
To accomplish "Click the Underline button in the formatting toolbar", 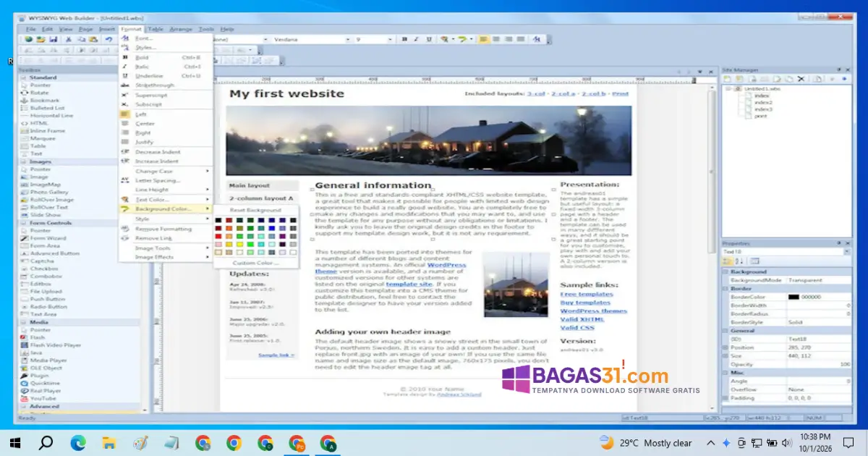I will pyautogui.click(x=428, y=39).
